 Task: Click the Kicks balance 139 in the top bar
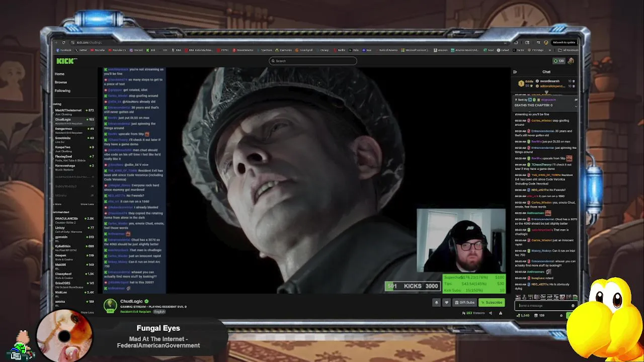(x=558, y=61)
